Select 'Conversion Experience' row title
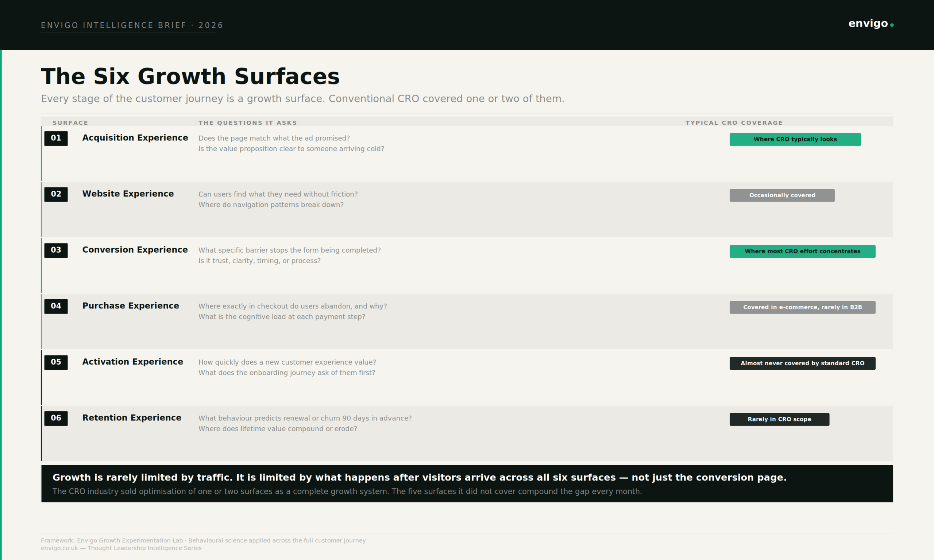This screenshot has height=560, width=934. click(x=135, y=250)
